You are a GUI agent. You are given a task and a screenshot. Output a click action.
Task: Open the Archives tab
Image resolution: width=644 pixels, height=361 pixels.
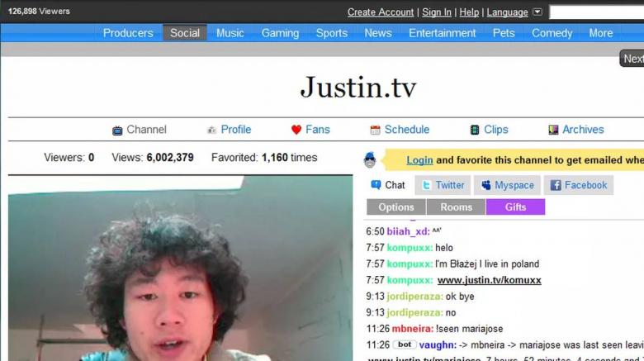coord(575,130)
